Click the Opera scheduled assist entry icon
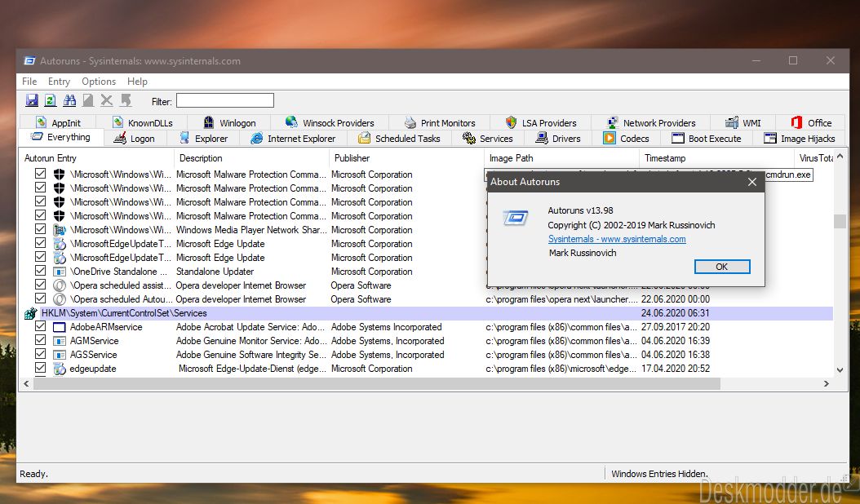The height and width of the screenshot is (504, 860). [x=60, y=285]
